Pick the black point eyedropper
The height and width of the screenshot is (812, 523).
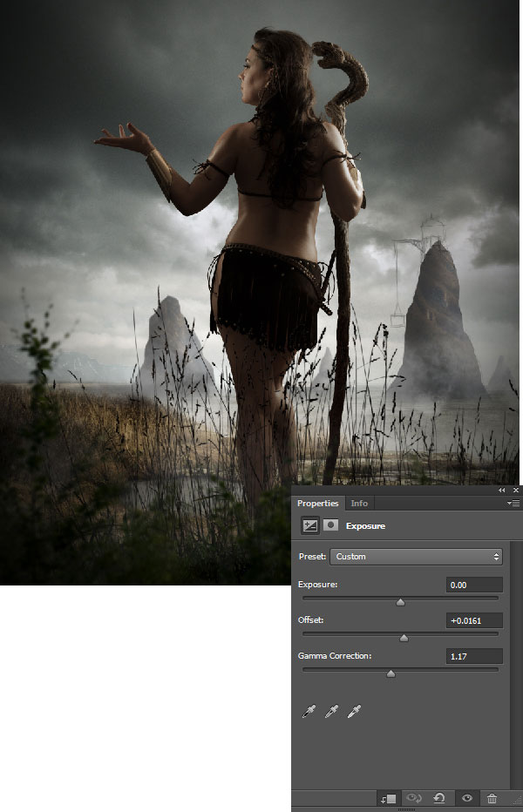(x=309, y=712)
